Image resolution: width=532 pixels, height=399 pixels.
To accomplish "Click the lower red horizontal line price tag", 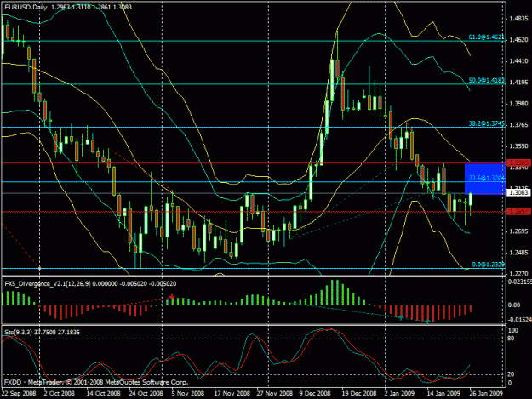I will pyautogui.click(x=518, y=212).
